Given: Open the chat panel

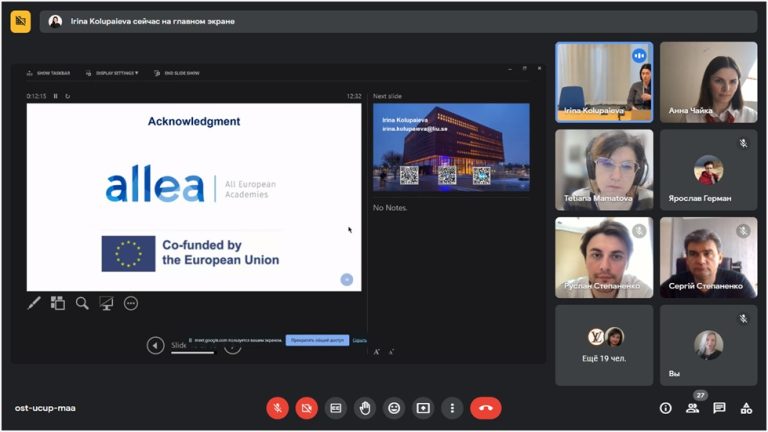Looking at the screenshot, I should tap(719, 408).
